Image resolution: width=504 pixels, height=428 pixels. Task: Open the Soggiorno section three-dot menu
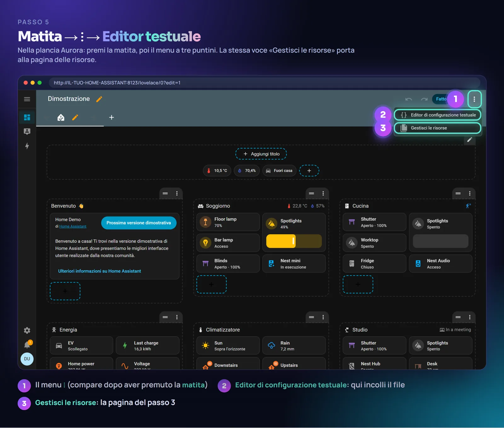click(323, 193)
